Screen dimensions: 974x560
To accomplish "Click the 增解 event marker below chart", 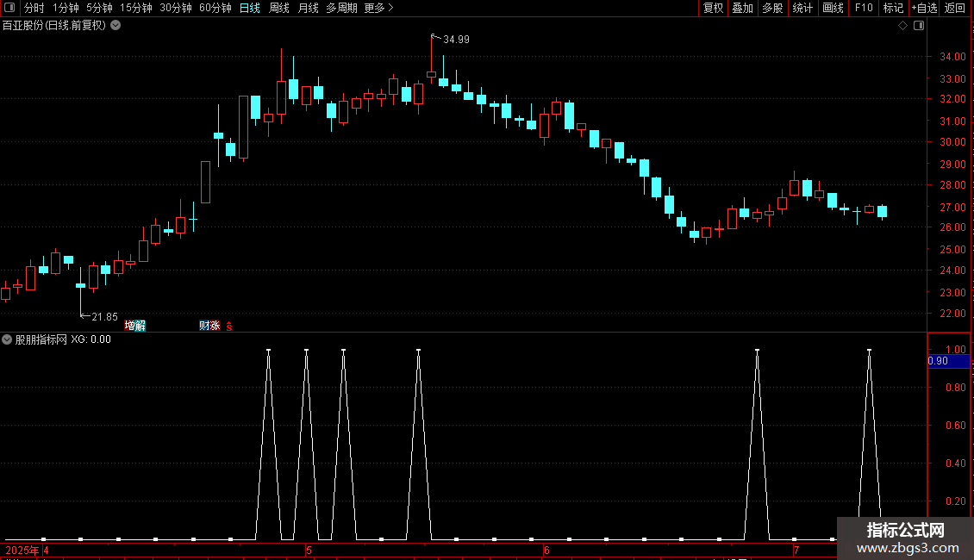I will (134, 326).
